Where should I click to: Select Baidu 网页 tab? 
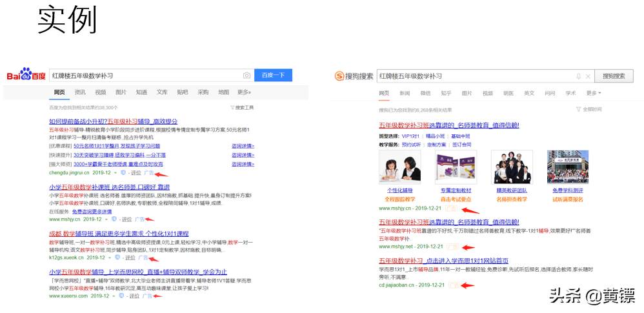point(59,92)
